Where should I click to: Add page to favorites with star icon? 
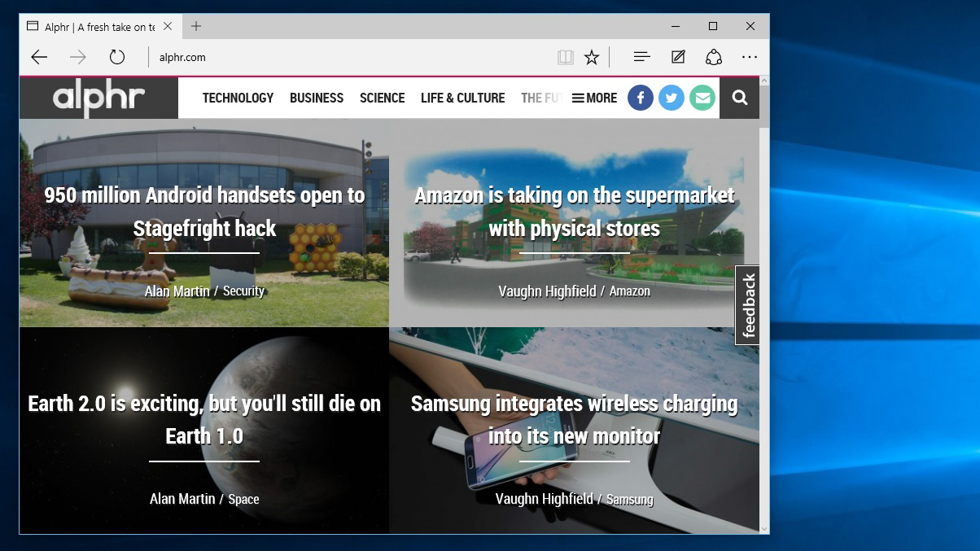(592, 57)
